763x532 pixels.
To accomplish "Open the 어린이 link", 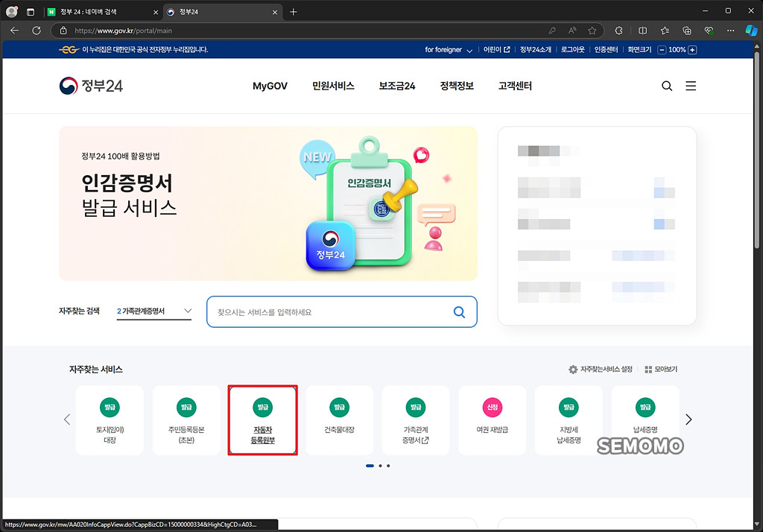I will [496, 50].
